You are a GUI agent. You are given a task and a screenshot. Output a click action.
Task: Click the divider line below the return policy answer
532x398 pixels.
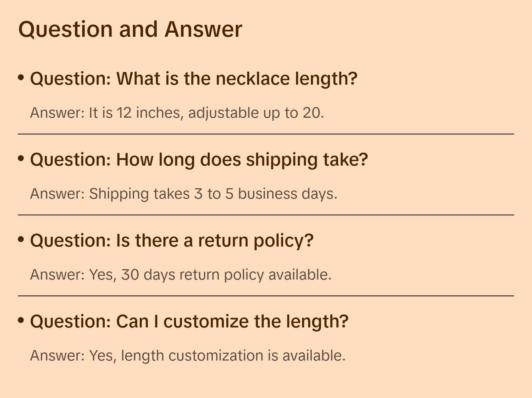pyautogui.click(x=266, y=296)
